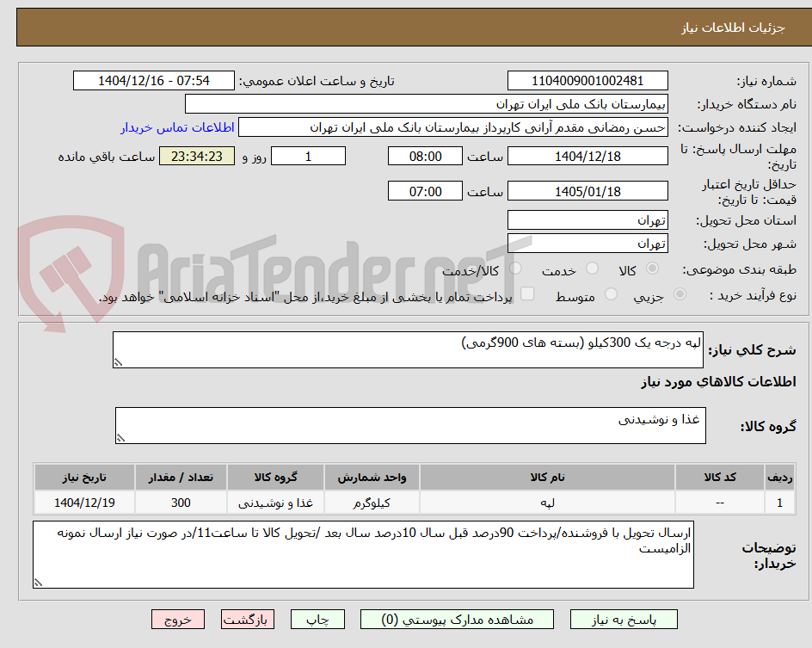The image size is (812, 648).
Task: Select the کالا/خدمت radio button
Action: 515,268
